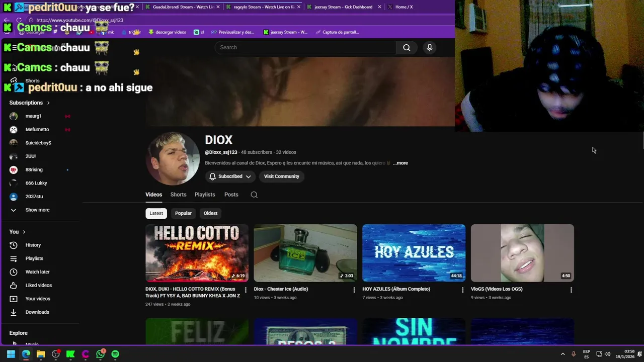Open Spotify from the taskbar
644x362 pixels.
[115, 354]
